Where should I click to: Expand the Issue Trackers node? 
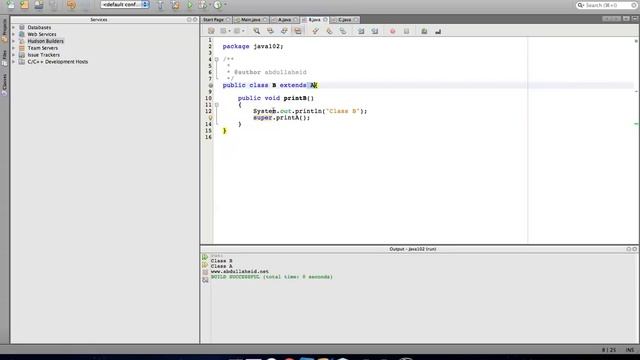click(x=13, y=55)
